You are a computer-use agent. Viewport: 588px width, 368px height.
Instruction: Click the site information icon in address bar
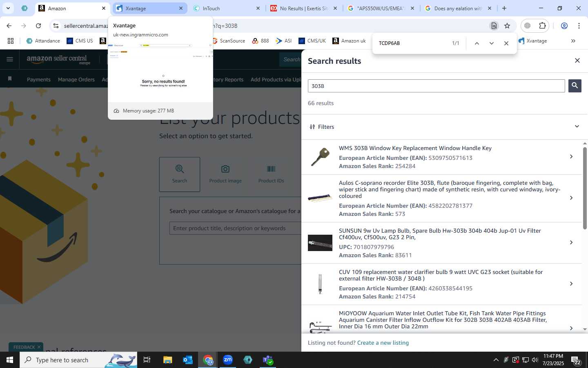tap(56, 26)
